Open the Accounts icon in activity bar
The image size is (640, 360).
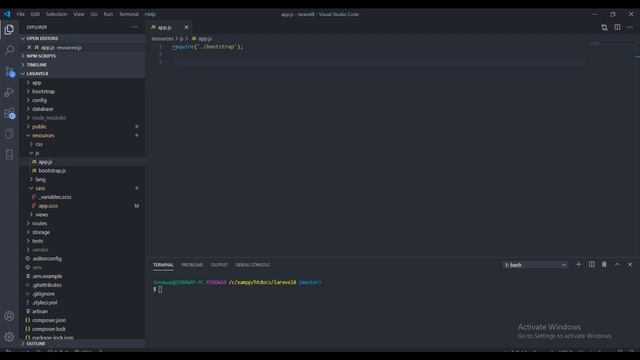click(x=9, y=316)
